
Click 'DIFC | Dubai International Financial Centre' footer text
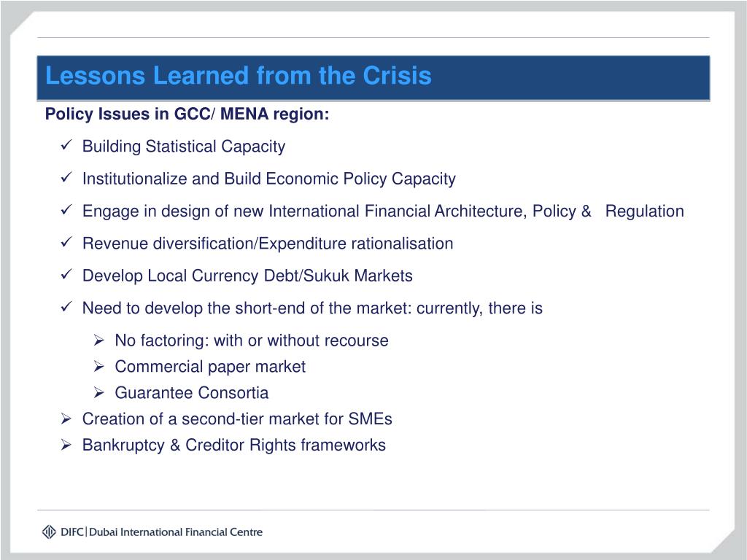[x=161, y=532]
